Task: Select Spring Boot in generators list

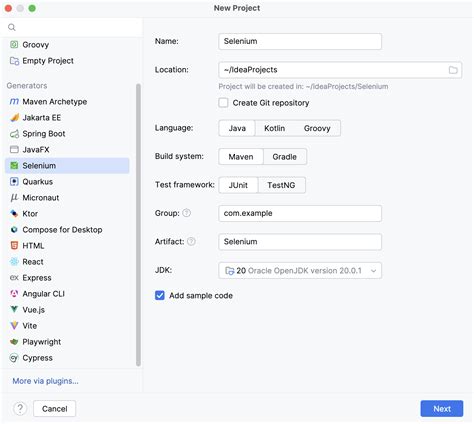Action: [67, 134]
